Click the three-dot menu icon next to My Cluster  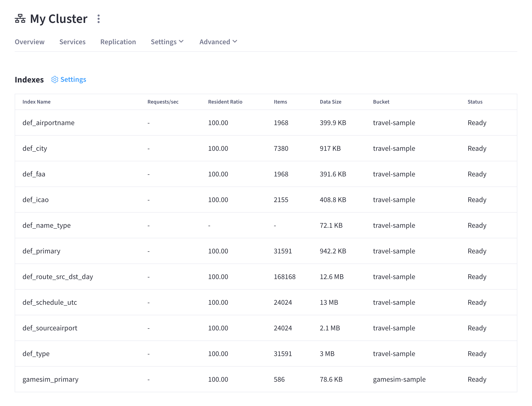coord(98,19)
